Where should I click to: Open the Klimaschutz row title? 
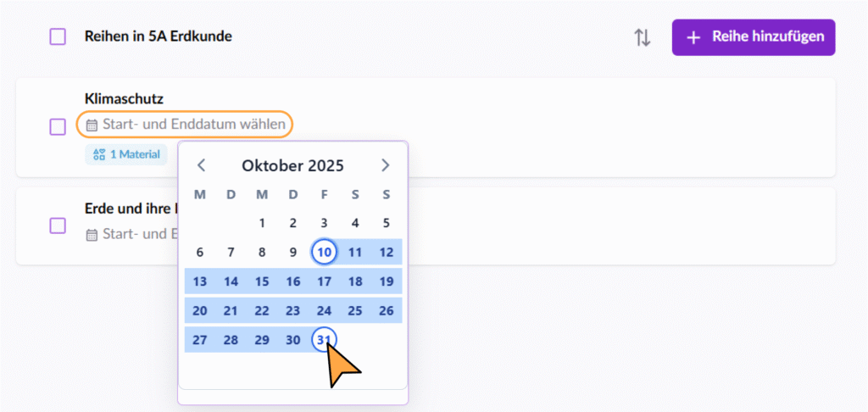tap(124, 99)
